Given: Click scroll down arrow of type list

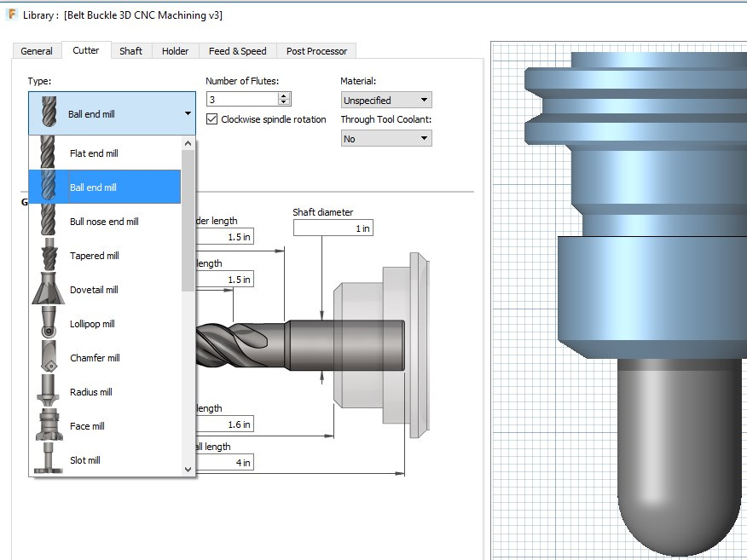Looking at the screenshot, I should click(x=188, y=469).
